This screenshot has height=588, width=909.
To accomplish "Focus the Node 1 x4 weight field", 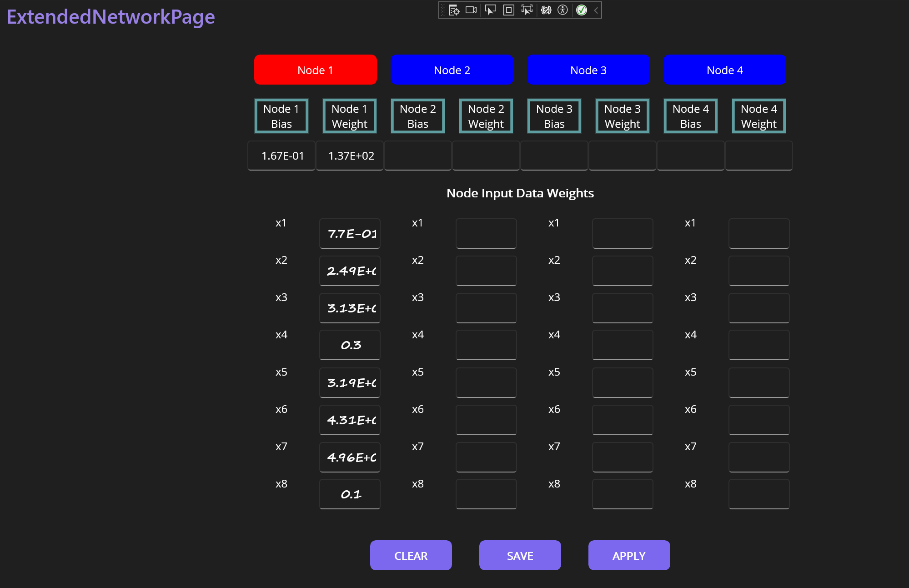I will (x=350, y=345).
